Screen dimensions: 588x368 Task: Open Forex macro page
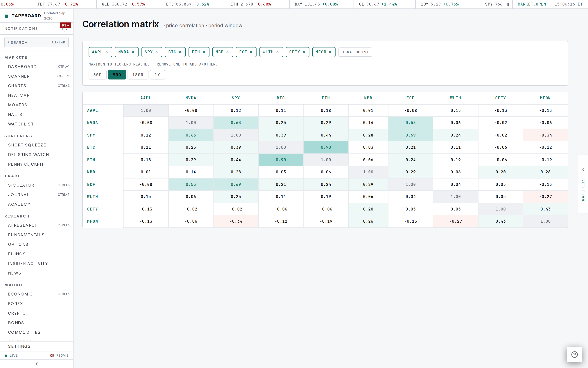coord(37,304)
